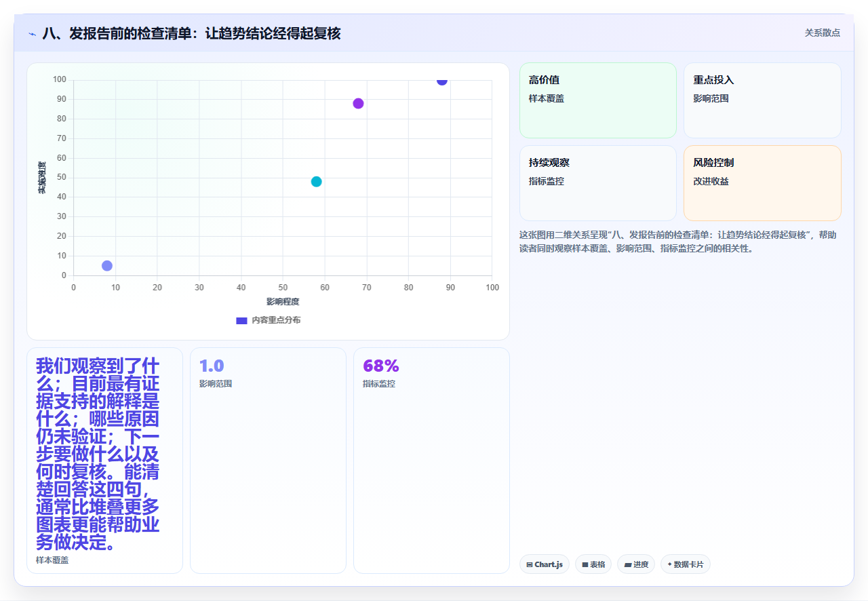The image size is (868, 601).
Task: Click the scatter point at 8 on the 影响程度 axis
Action: [x=107, y=266]
